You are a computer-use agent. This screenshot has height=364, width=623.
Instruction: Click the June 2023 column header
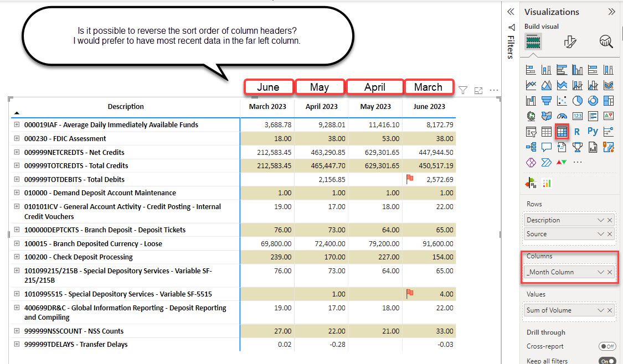coord(429,106)
